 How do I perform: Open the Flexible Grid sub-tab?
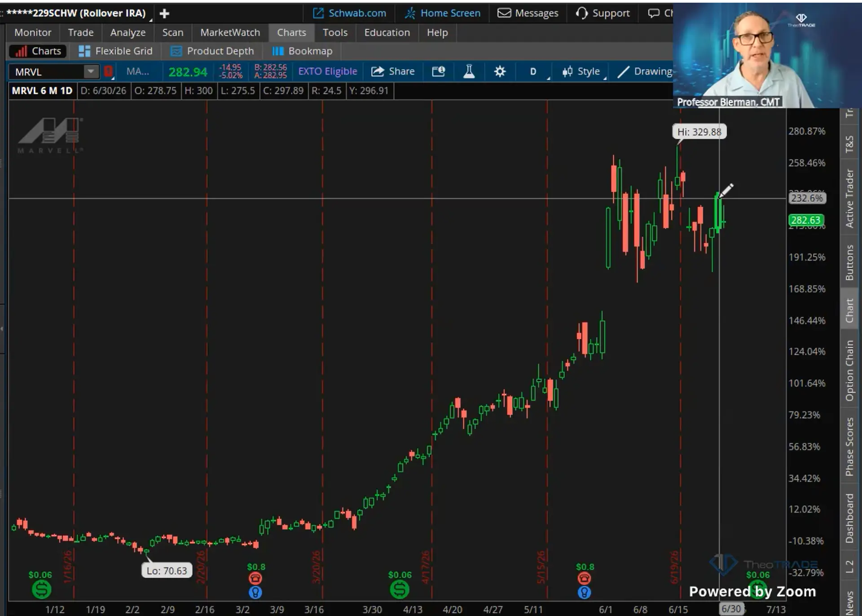115,51
